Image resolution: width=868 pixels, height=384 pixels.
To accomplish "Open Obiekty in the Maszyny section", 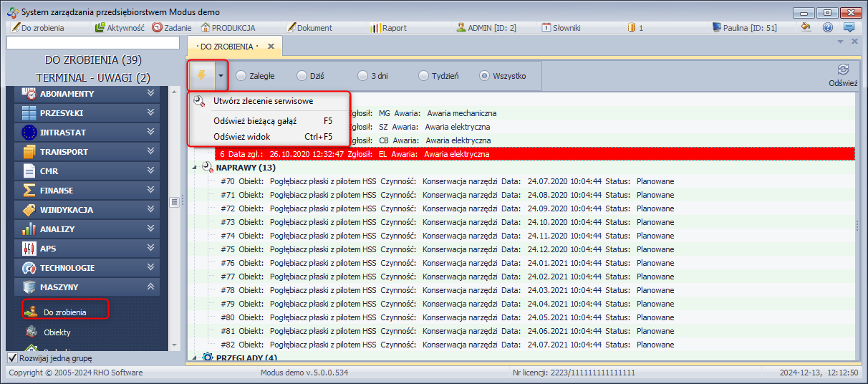I will pos(57,332).
